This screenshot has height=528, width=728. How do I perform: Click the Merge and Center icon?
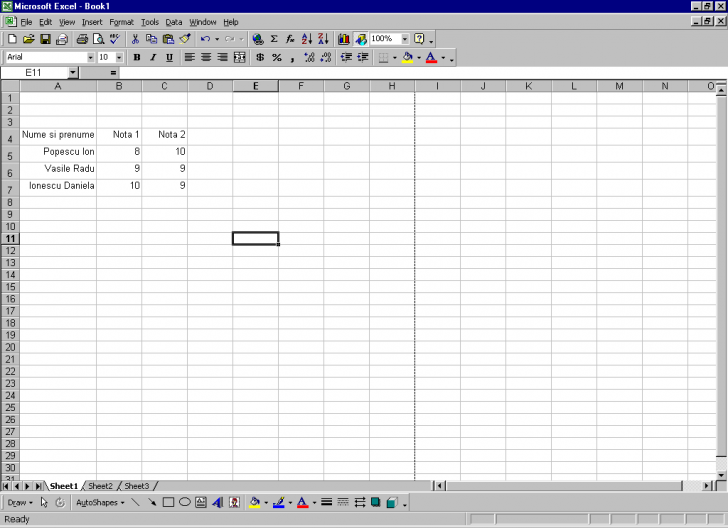coord(239,58)
